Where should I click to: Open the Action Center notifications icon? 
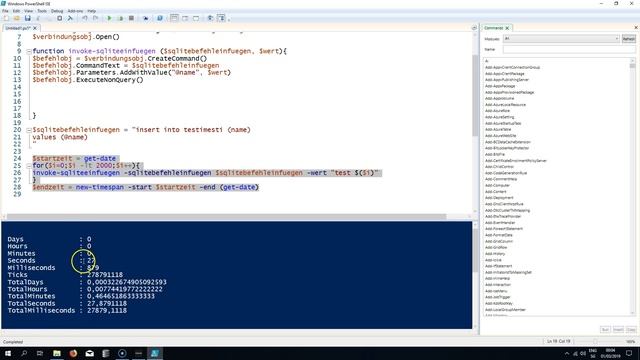[x=629, y=353]
